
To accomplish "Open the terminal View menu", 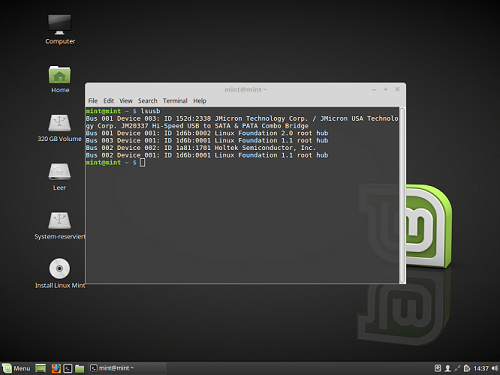I will click(x=126, y=101).
